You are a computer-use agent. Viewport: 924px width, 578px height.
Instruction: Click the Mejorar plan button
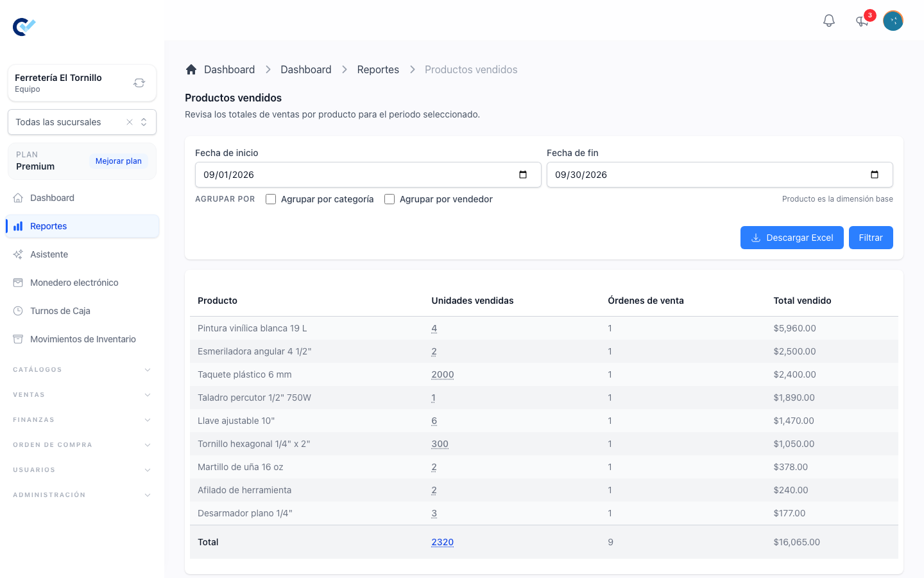pos(119,161)
